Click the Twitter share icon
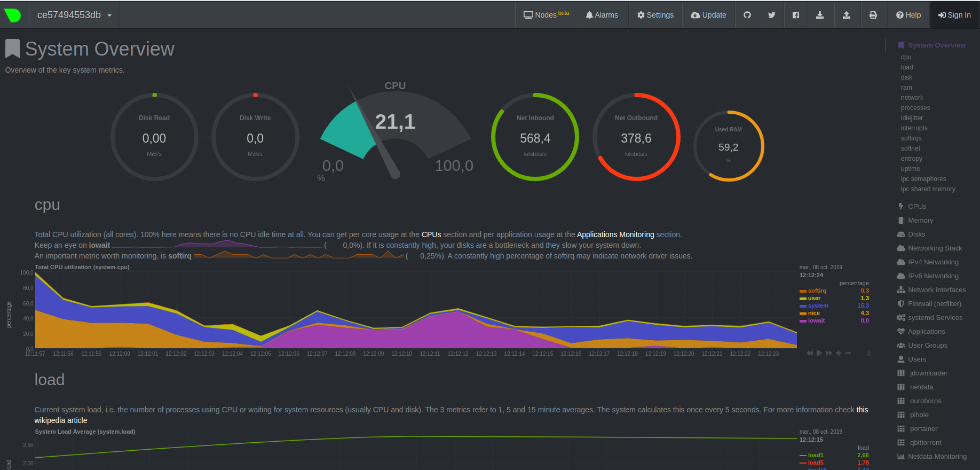Viewport: 980px width, 470px height. coord(771,15)
